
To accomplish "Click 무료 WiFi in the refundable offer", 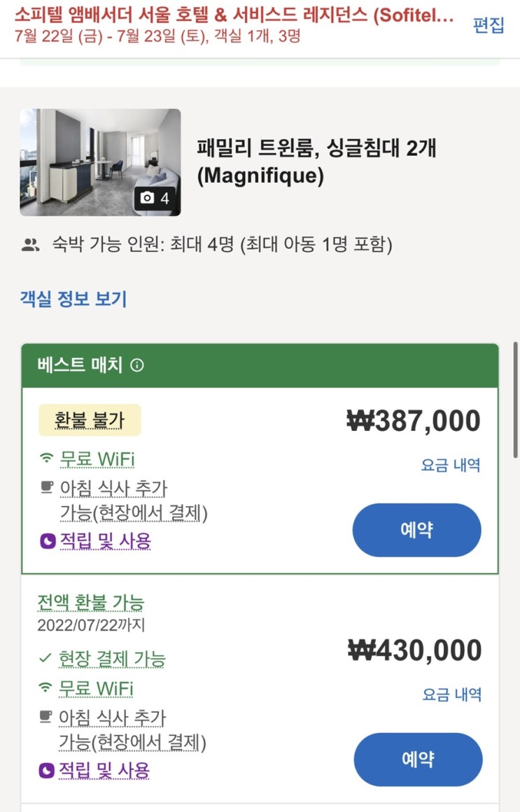I will [96, 688].
